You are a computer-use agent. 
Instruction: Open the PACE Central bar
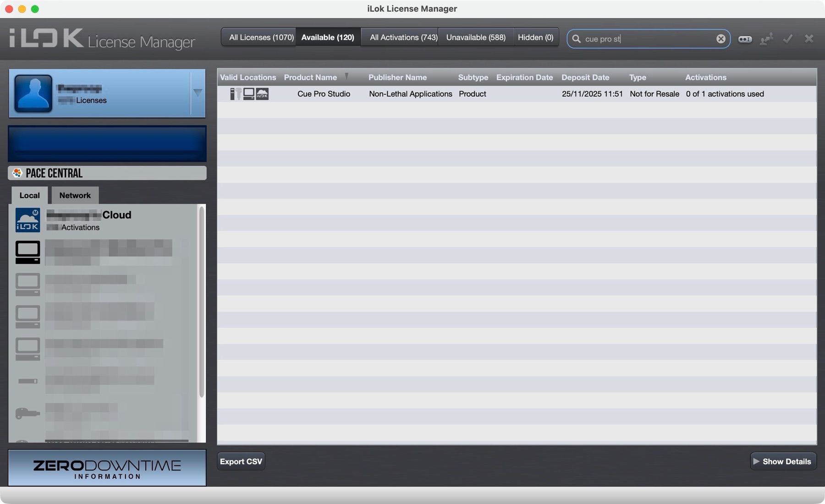pyautogui.click(x=107, y=173)
